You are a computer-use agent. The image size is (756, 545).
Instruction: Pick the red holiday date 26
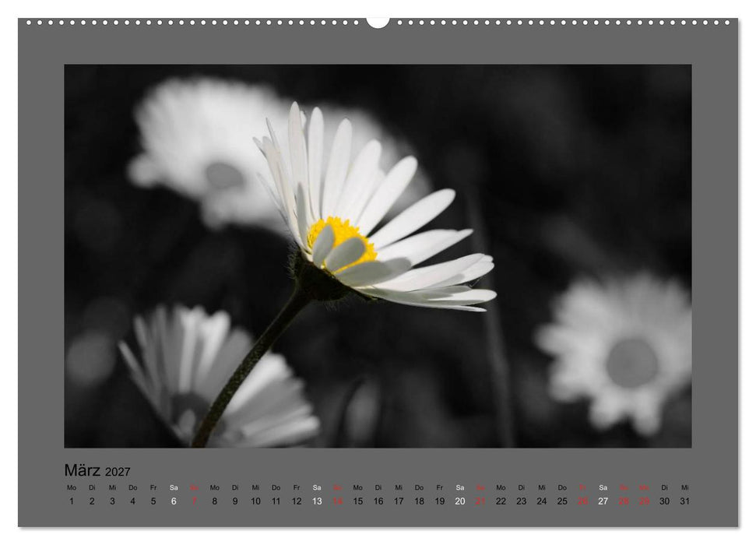[583, 501]
